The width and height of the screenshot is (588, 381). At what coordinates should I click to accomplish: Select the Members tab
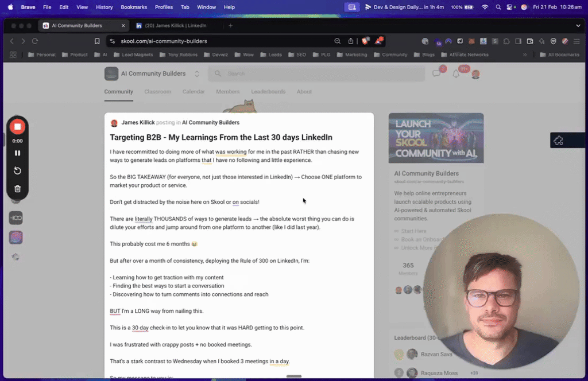pos(227,91)
